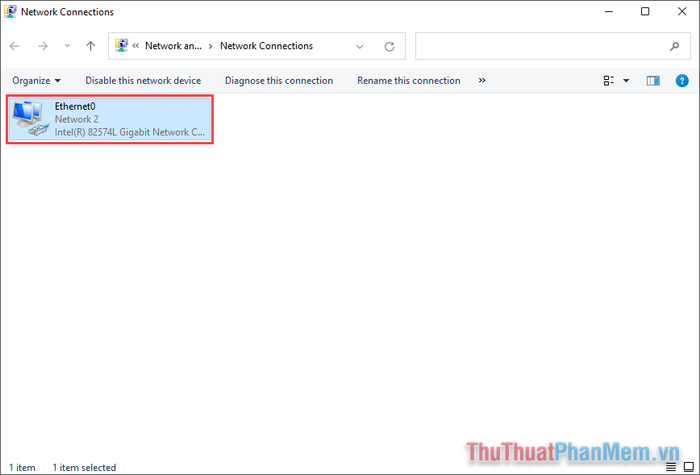The height and width of the screenshot is (475, 700).
Task: Click the double chevron before Network an...
Action: [136, 46]
